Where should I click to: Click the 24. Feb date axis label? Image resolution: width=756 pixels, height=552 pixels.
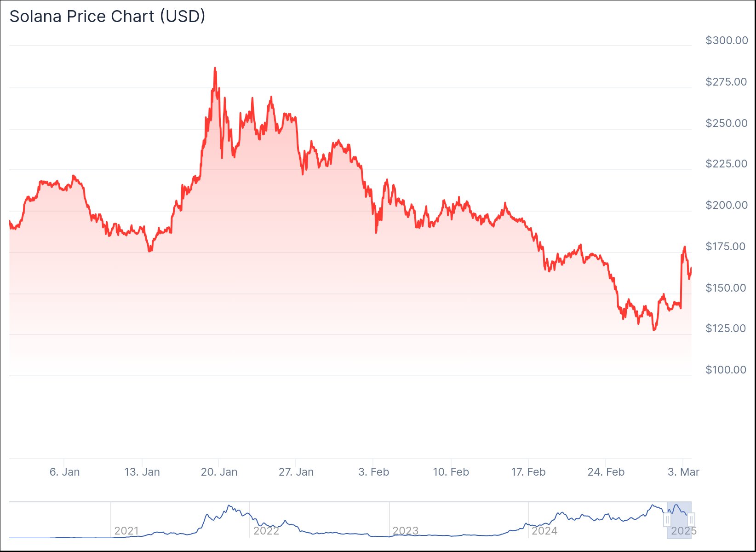tap(606, 472)
